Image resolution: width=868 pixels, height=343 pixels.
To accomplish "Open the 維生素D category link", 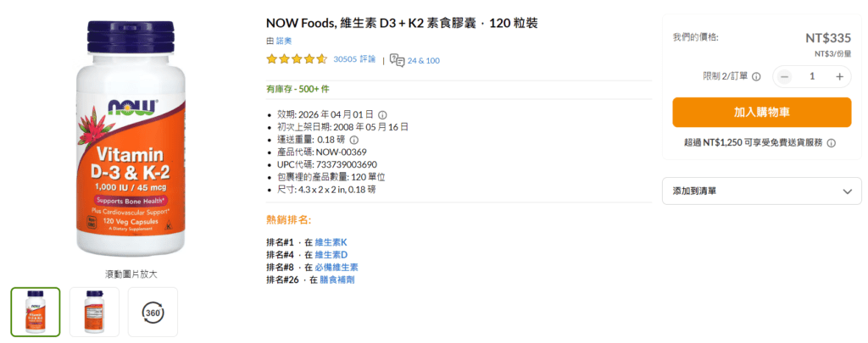I will tap(331, 254).
